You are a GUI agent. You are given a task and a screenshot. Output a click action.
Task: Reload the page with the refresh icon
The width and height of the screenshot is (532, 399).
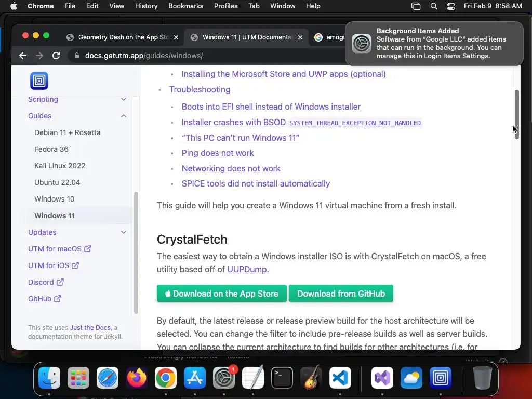pos(56,56)
